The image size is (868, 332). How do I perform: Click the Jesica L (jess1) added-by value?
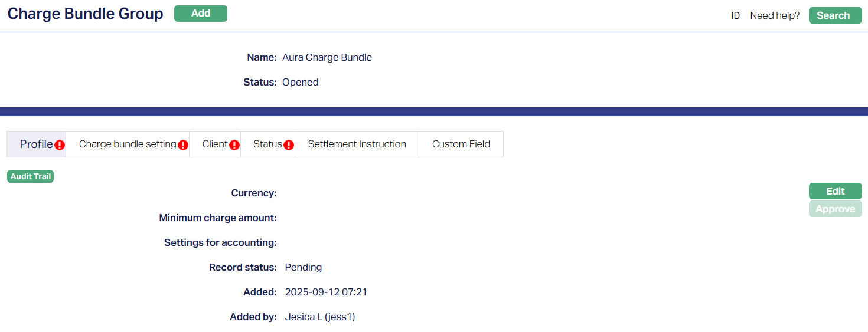319,317
